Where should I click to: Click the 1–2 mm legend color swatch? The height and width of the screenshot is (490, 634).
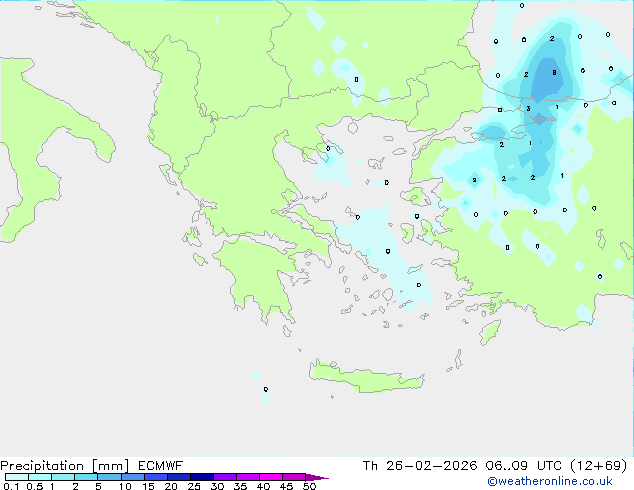click(63, 477)
